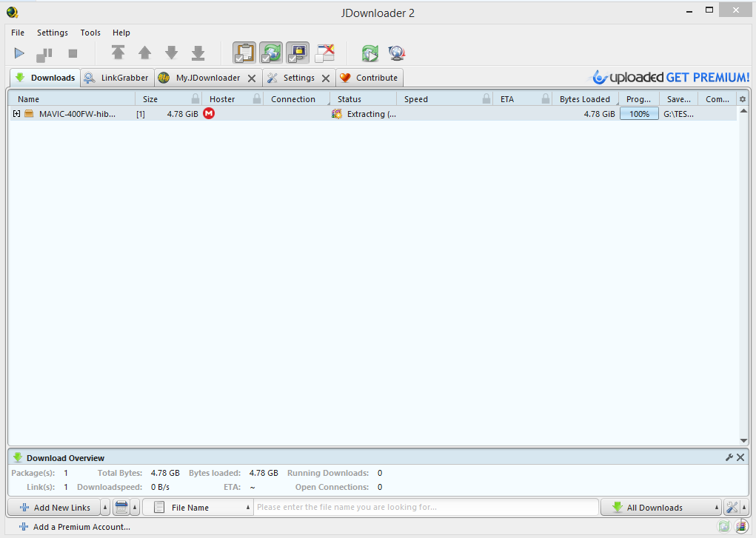
Task: Start all downloads with the Play button
Action: [x=19, y=53]
